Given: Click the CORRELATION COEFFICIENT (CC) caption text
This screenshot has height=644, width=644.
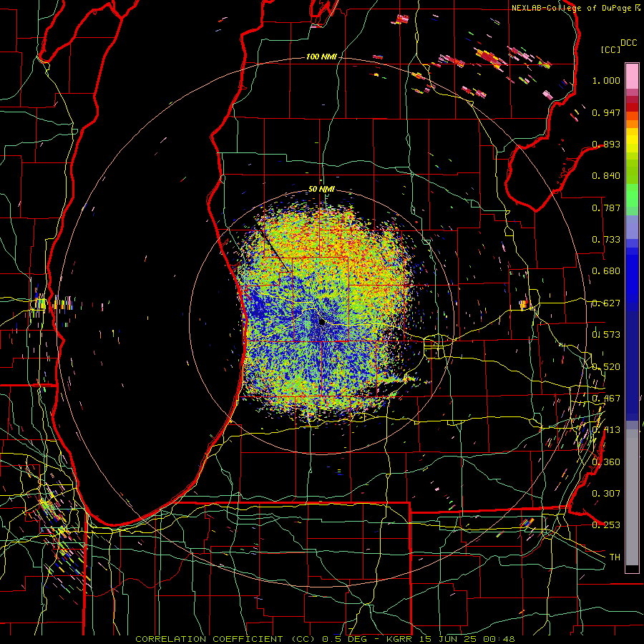Looking at the screenshot, I should pyautogui.click(x=226, y=639).
